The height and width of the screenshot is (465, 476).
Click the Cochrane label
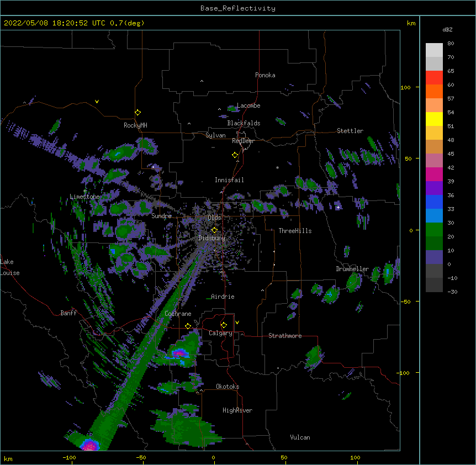[178, 314]
